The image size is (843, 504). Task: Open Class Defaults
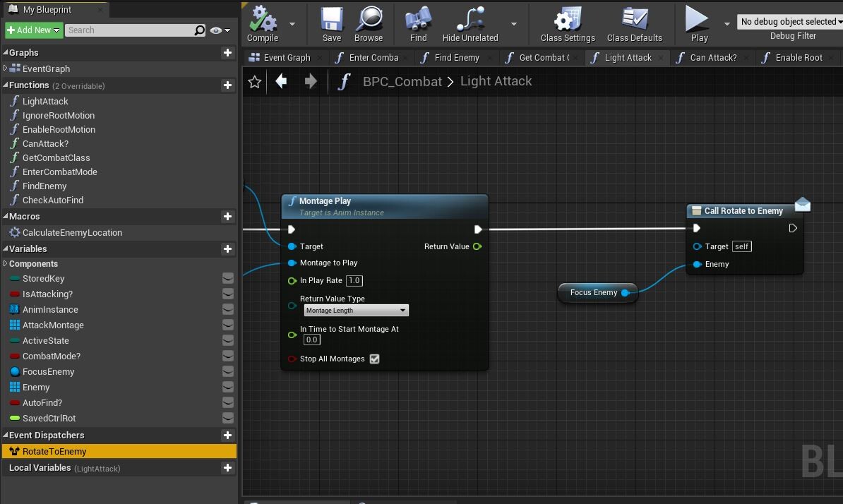pyautogui.click(x=635, y=23)
